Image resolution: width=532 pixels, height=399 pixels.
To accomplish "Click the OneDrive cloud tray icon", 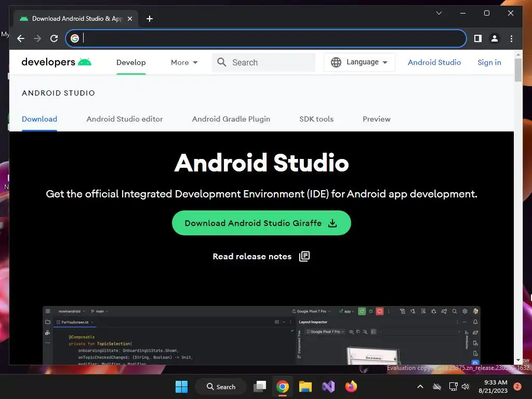I will [437, 387].
